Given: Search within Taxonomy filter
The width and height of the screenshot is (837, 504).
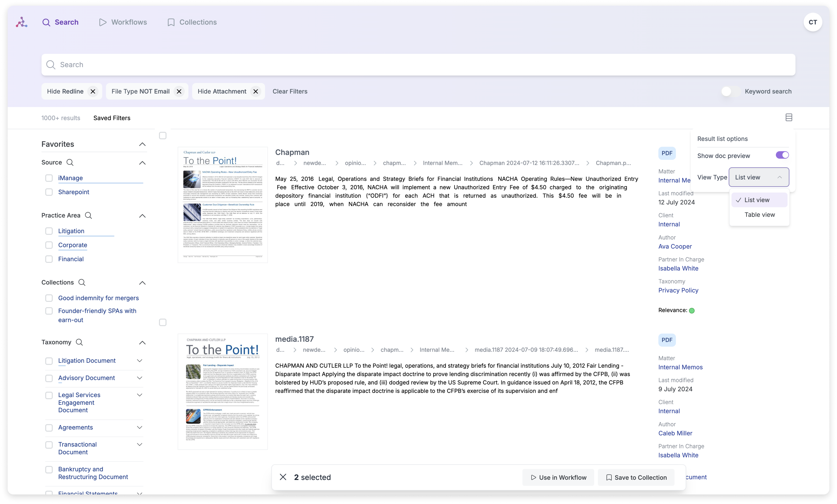Looking at the screenshot, I should [x=79, y=342].
